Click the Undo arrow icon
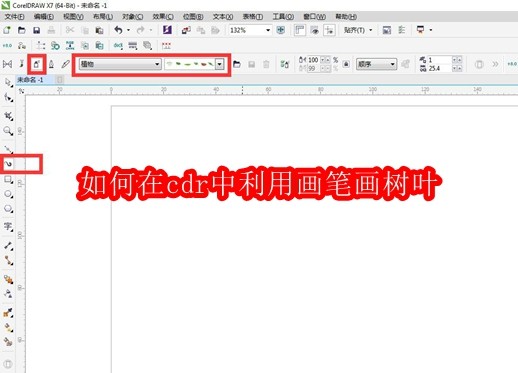 point(118,30)
